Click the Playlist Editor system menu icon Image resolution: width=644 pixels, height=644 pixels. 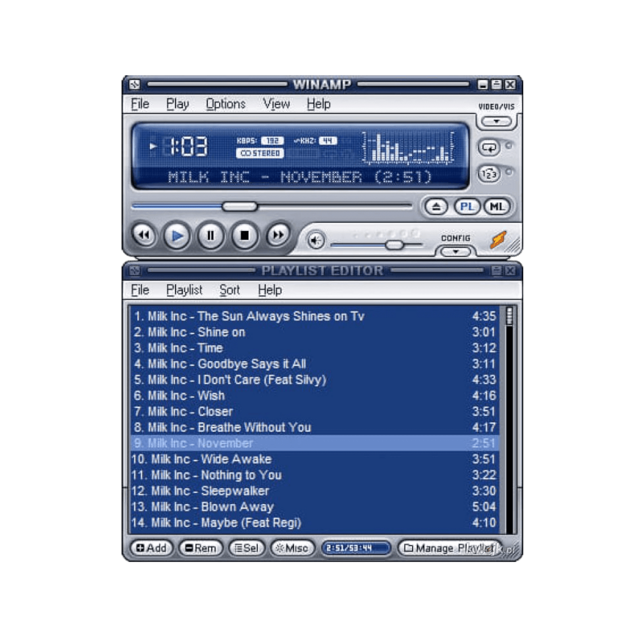pyautogui.click(x=135, y=271)
